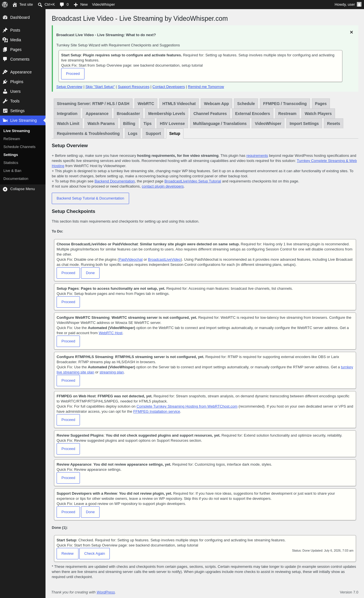This screenshot has width=364, height=598.
Task: Open Media library icon
Action: pos(5,40)
